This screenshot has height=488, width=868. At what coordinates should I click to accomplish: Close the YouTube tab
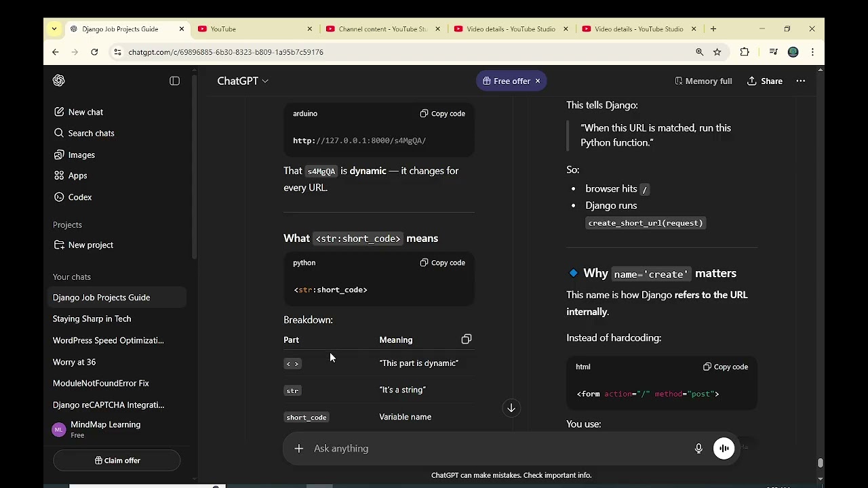coord(310,29)
